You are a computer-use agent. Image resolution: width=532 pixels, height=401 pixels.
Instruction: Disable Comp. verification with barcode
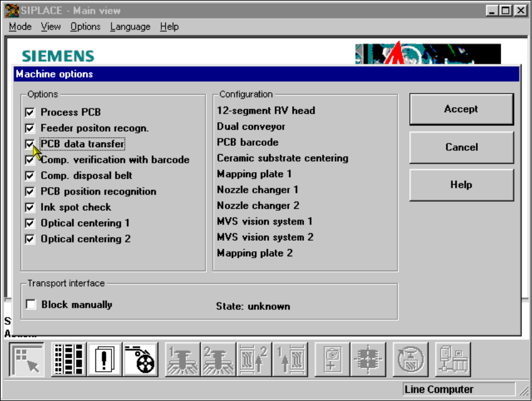(x=30, y=160)
